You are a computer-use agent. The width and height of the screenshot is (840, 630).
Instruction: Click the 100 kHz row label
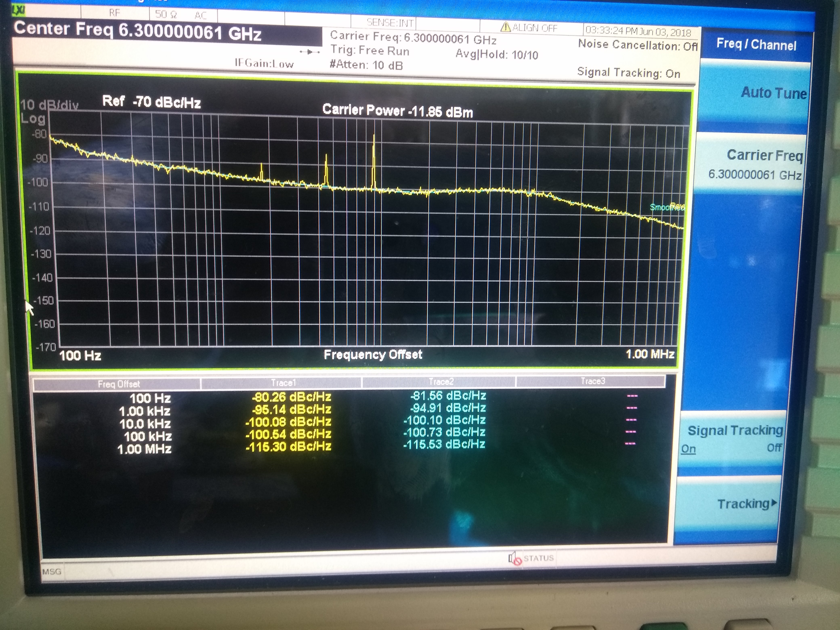pyautogui.click(x=148, y=436)
